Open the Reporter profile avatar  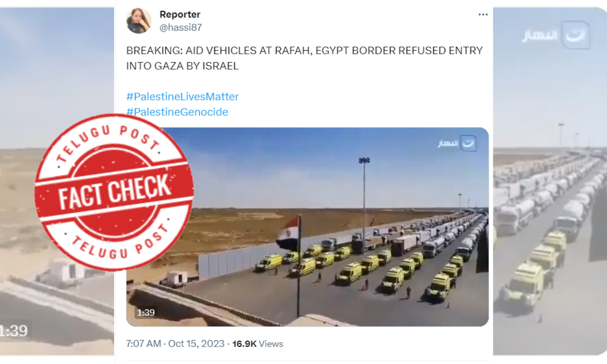click(139, 21)
